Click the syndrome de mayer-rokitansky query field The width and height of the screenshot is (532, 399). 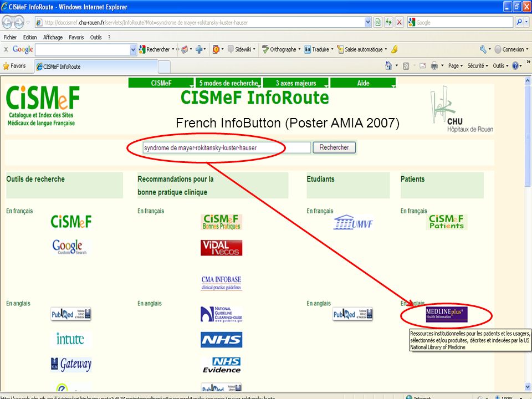click(x=227, y=148)
